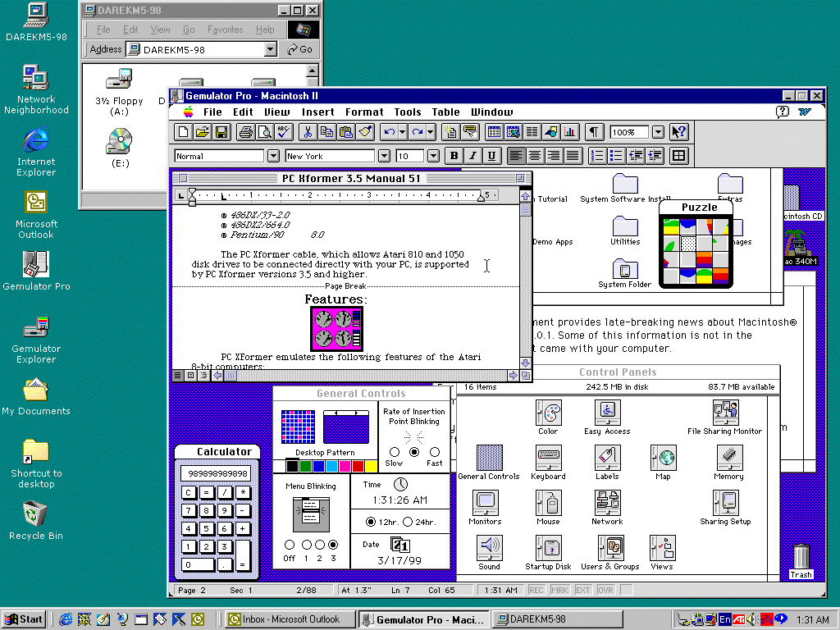Click the Windows Start button
Image resolution: width=840 pixels, height=630 pixels.
coord(23,619)
